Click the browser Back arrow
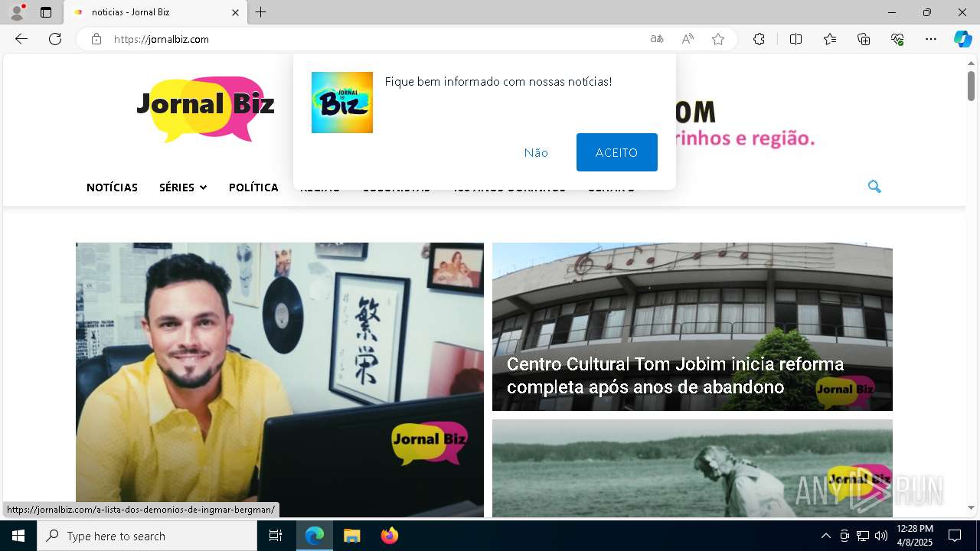This screenshot has width=980, height=551. pyautogui.click(x=21, y=39)
